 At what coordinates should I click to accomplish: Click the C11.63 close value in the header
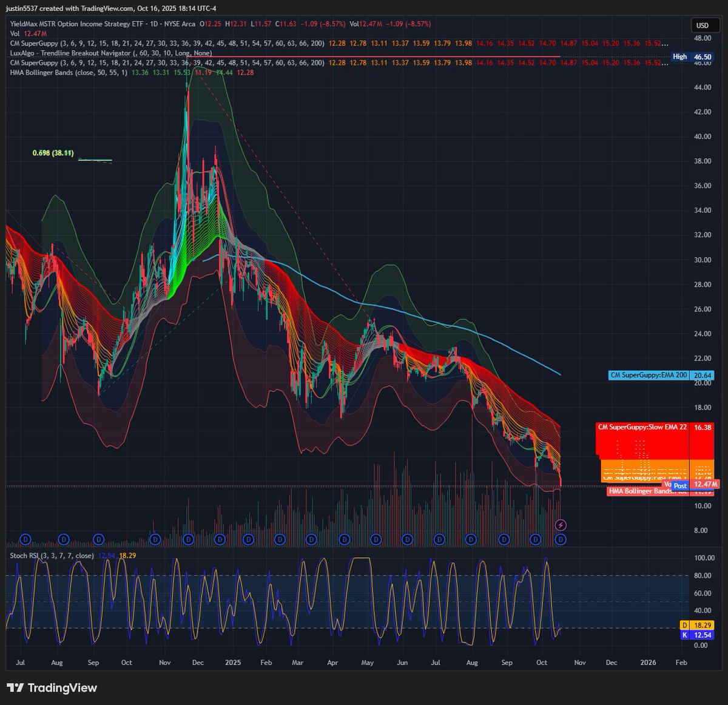click(286, 24)
